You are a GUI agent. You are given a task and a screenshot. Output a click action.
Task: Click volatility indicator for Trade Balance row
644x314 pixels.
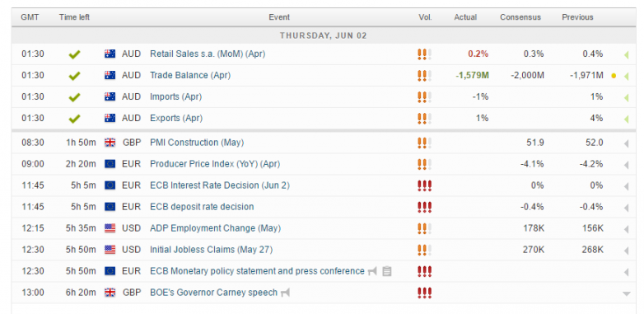pyautogui.click(x=424, y=76)
